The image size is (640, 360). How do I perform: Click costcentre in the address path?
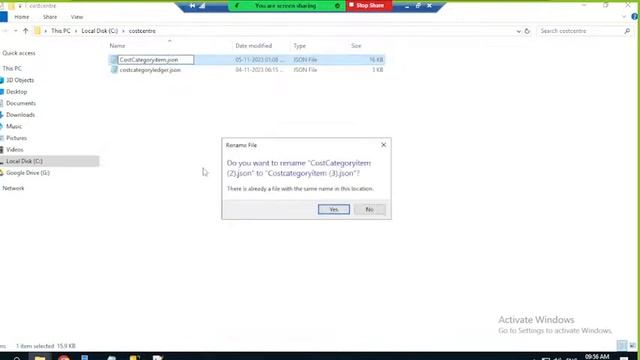(x=142, y=31)
